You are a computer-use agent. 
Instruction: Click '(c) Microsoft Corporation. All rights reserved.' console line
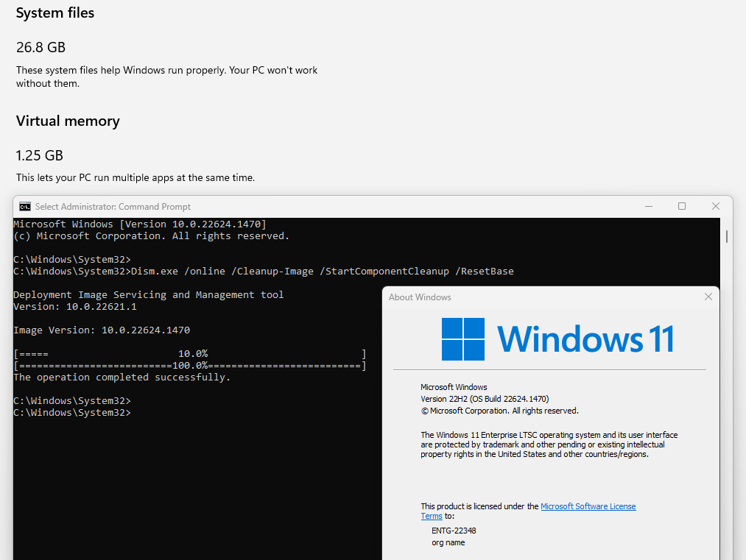point(151,236)
